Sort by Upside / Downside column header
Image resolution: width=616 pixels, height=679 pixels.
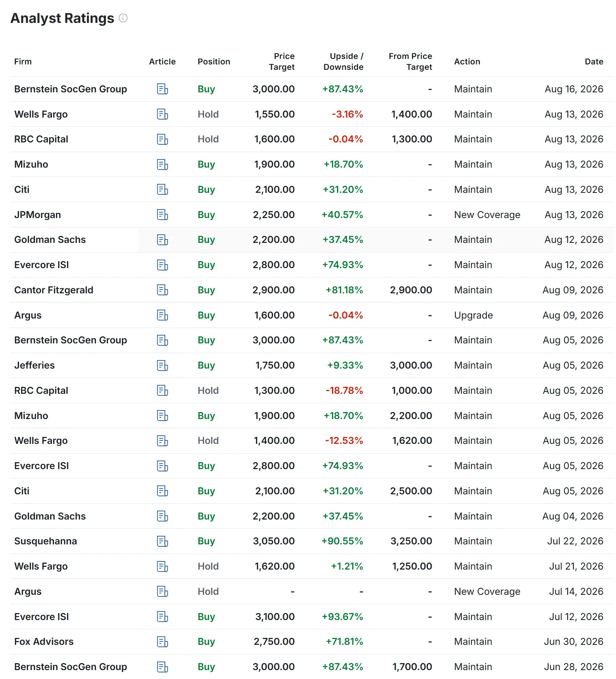coord(343,61)
